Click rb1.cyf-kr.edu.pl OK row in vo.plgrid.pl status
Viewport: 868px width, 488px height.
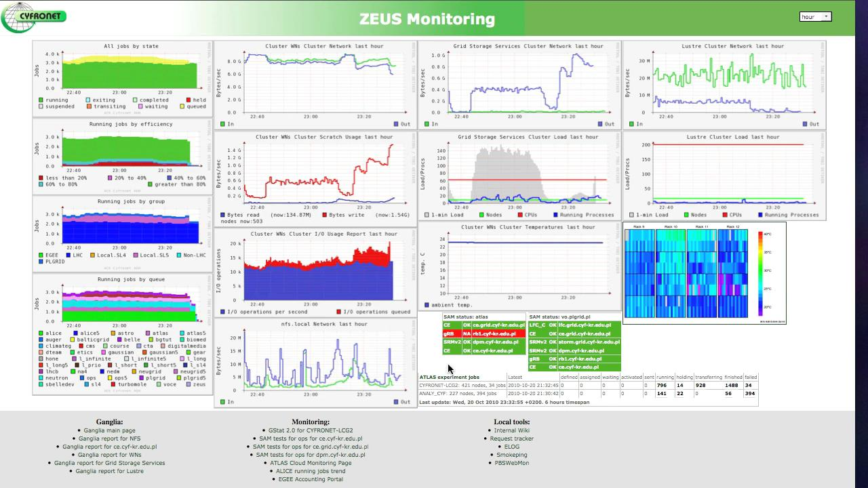(574, 359)
